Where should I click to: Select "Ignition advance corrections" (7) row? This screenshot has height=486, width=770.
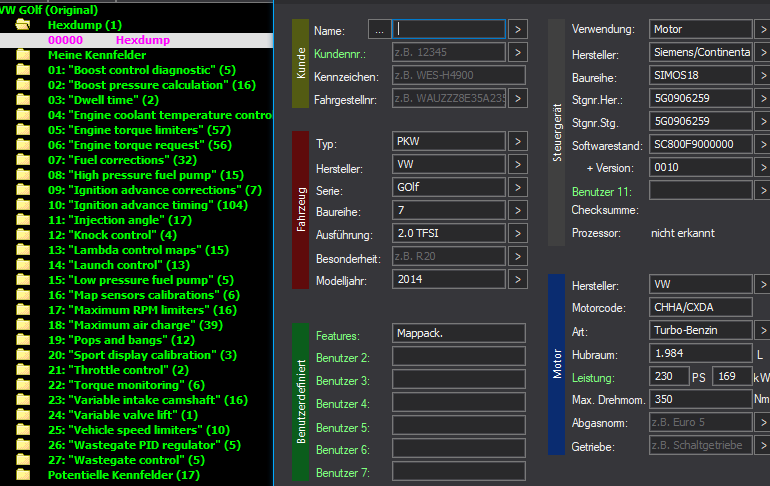coord(155,190)
